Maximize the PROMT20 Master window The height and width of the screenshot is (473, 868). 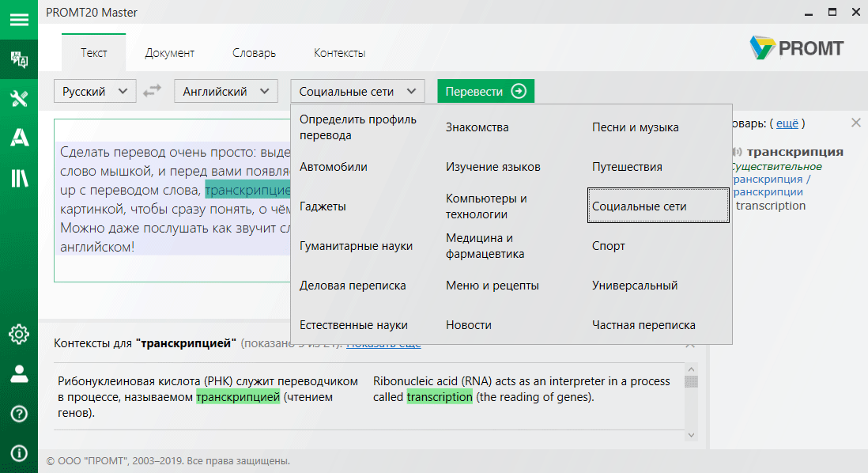tap(832, 12)
